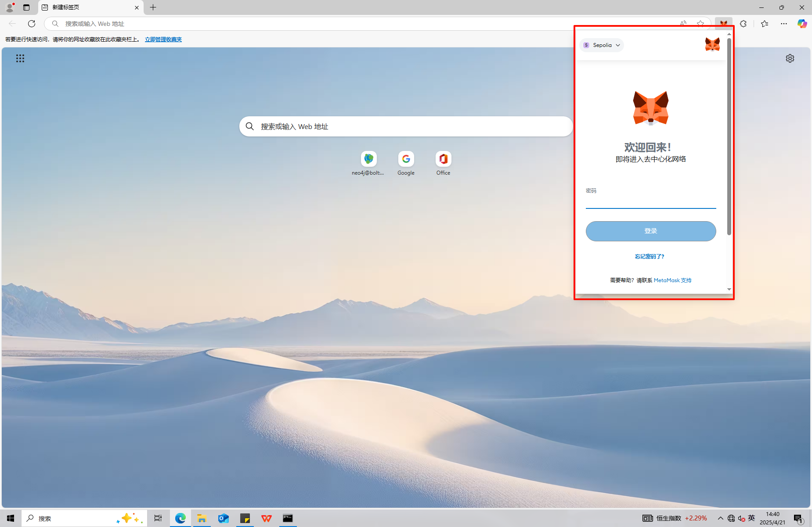The image size is (812, 527).
Task: Open the neo4j@bolt quick link tile
Action: tap(368, 164)
